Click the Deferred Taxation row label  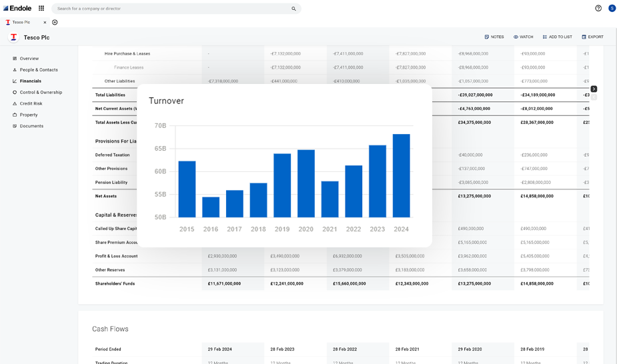click(112, 155)
